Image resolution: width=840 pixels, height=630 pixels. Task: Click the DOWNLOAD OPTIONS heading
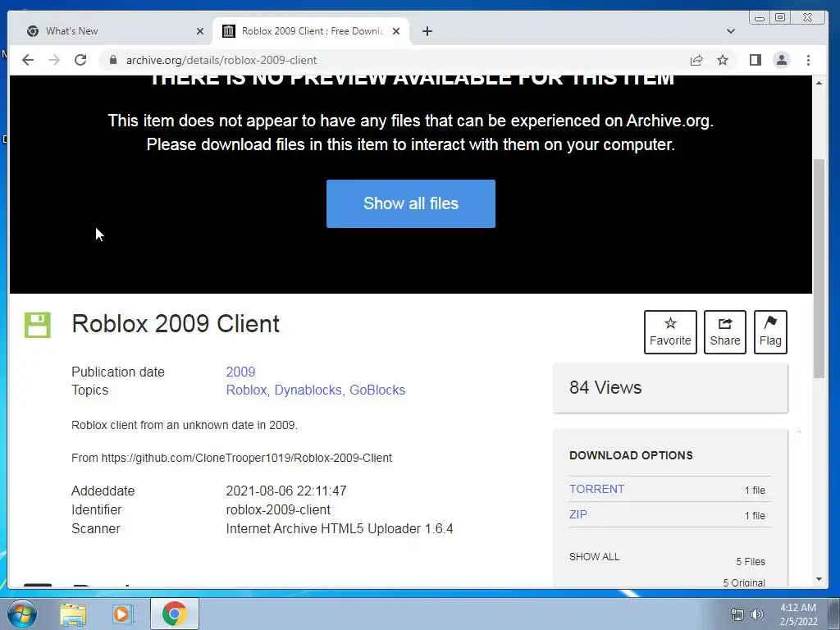pyautogui.click(x=631, y=455)
